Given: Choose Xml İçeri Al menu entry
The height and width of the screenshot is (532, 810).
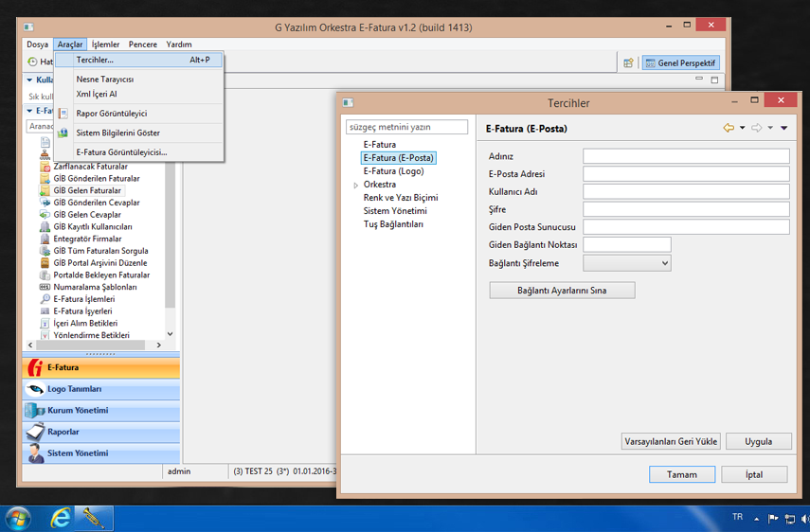Looking at the screenshot, I should pyautogui.click(x=97, y=94).
